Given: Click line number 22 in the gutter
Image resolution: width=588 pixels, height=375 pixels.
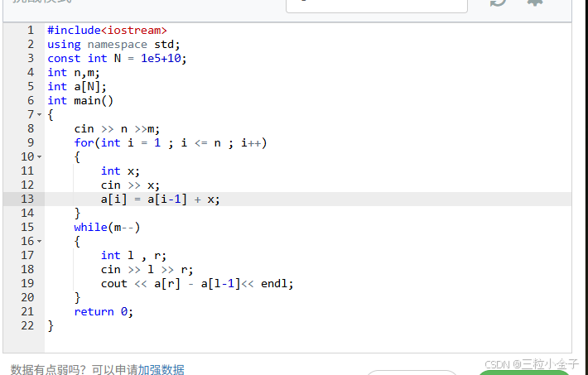Looking at the screenshot, I should [x=27, y=325].
